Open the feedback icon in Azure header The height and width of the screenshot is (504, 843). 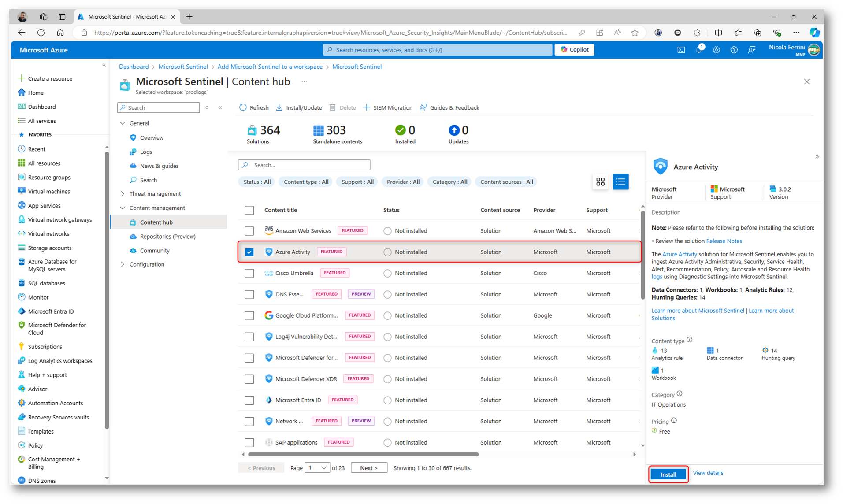pyautogui.click(x=752, y=50)
